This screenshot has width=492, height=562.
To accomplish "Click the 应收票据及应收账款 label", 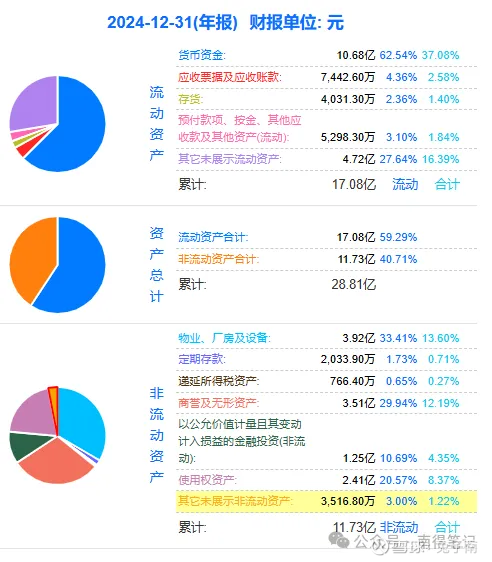I will coord(230,77).
